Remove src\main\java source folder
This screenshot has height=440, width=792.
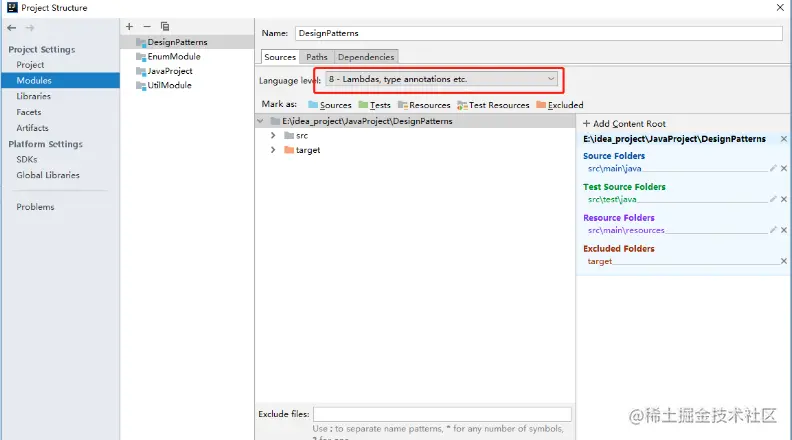click(783, 168)
